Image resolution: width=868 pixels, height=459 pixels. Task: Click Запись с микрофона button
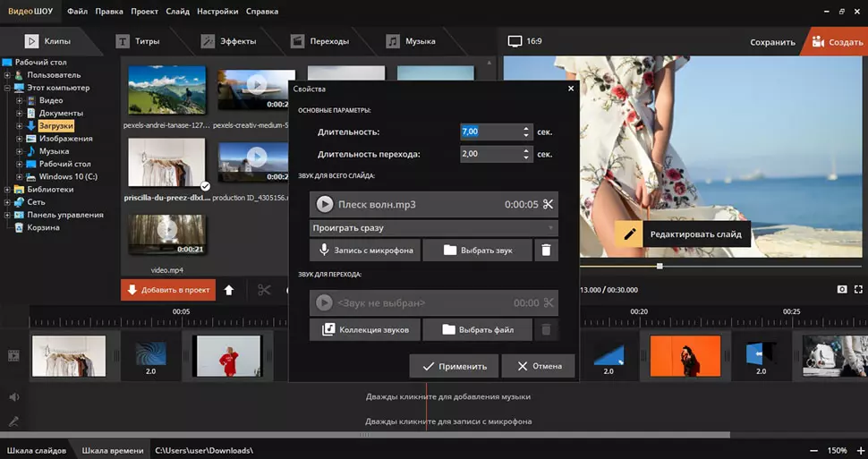(365, 251)
